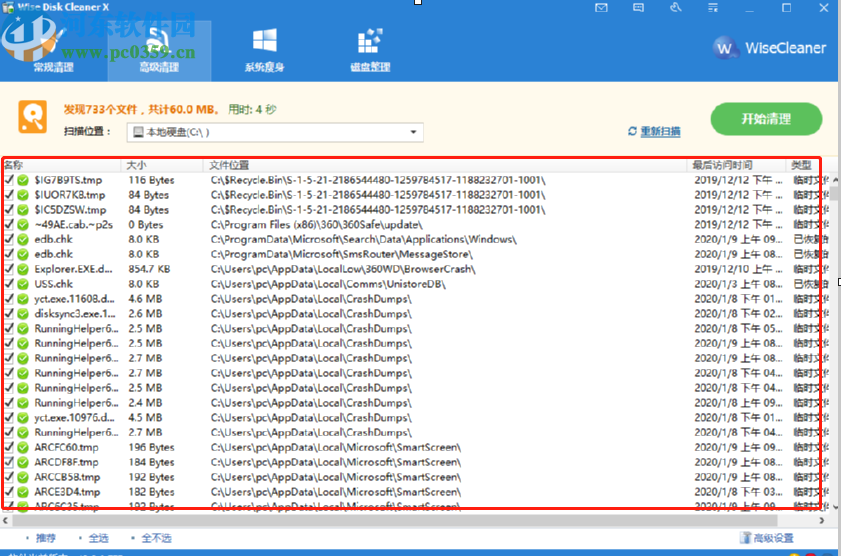Screen dimensions: 841x556
Task: Open the feedback chat icon in title bar
Action: tap(639, 8)
